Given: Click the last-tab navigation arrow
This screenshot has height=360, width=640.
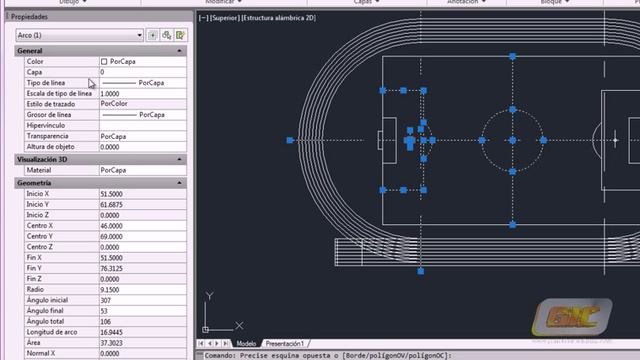Looking at the screenshot, I should click(225, 344).
